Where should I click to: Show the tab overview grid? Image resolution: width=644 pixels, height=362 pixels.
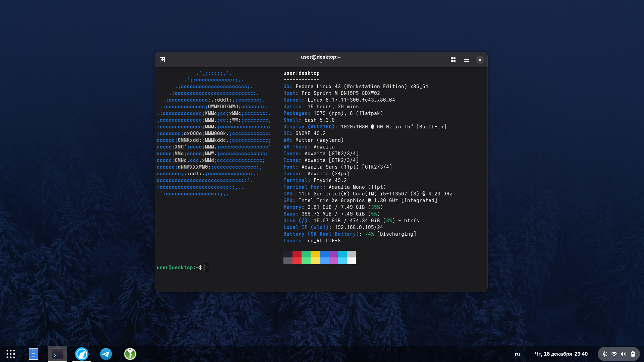coord(453,60)
